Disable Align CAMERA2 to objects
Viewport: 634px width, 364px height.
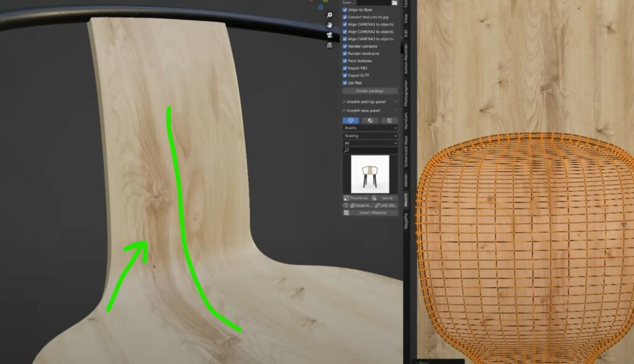(x=345, y=32)
